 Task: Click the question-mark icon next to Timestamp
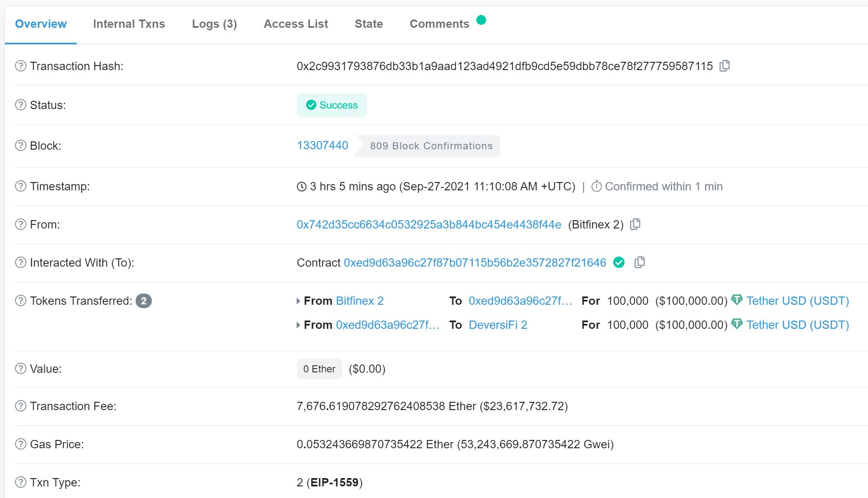click(21, 186)
